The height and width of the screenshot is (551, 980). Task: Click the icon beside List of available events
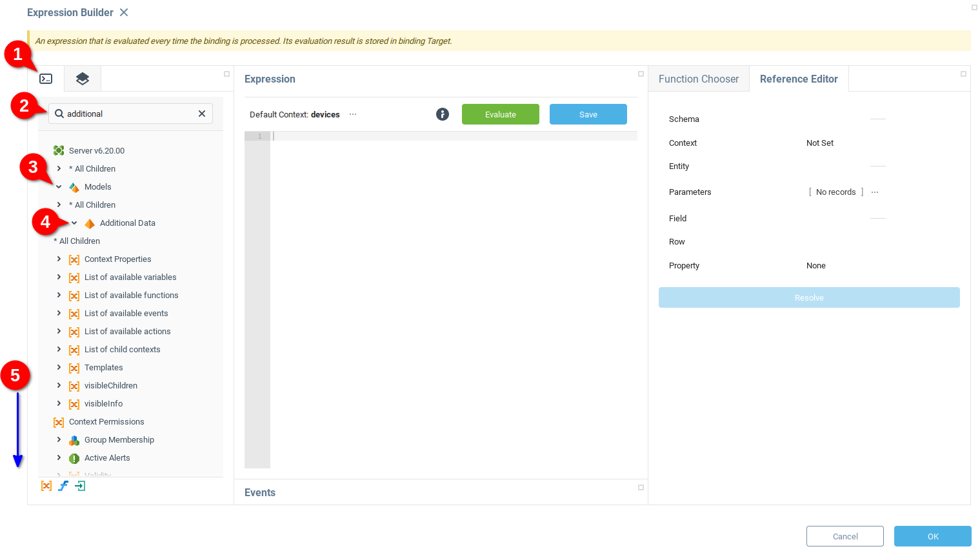(x=74, y=314)
